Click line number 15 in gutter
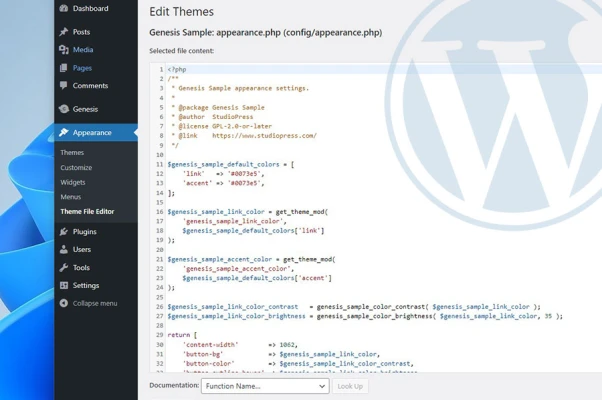Viewport: 602px width, 400px height. point(160,202)
